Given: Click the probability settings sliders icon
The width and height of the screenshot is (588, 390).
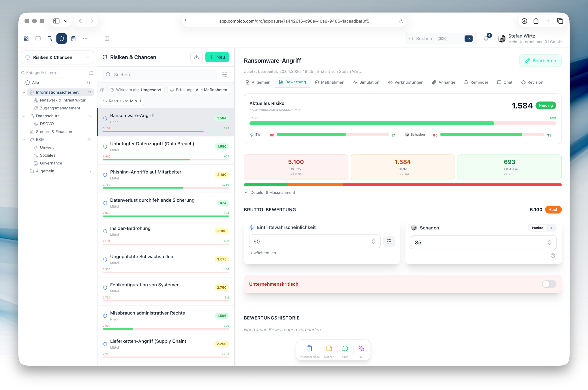Looking at the screenshot, I should pyautogui.click(x=389, y=241).
